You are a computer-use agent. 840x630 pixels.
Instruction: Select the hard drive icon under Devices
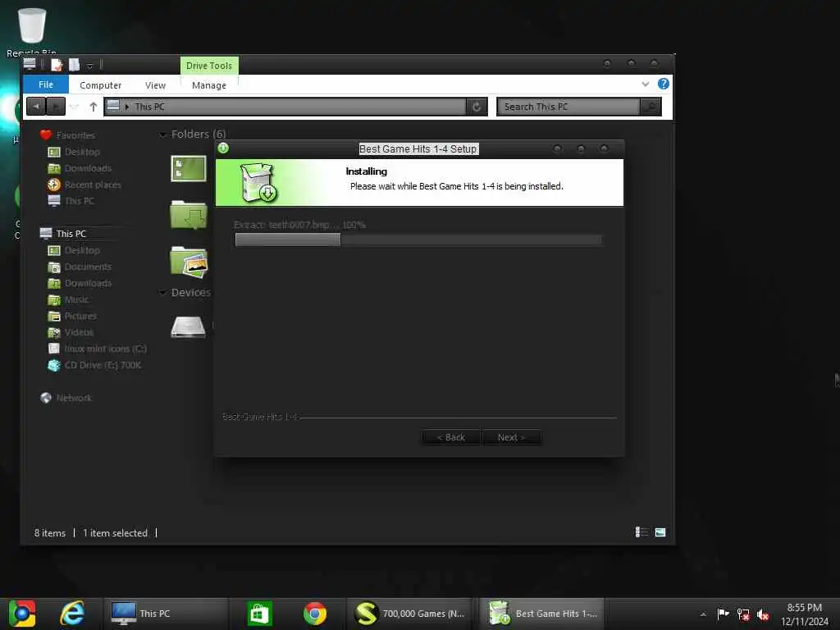(188, 326)
